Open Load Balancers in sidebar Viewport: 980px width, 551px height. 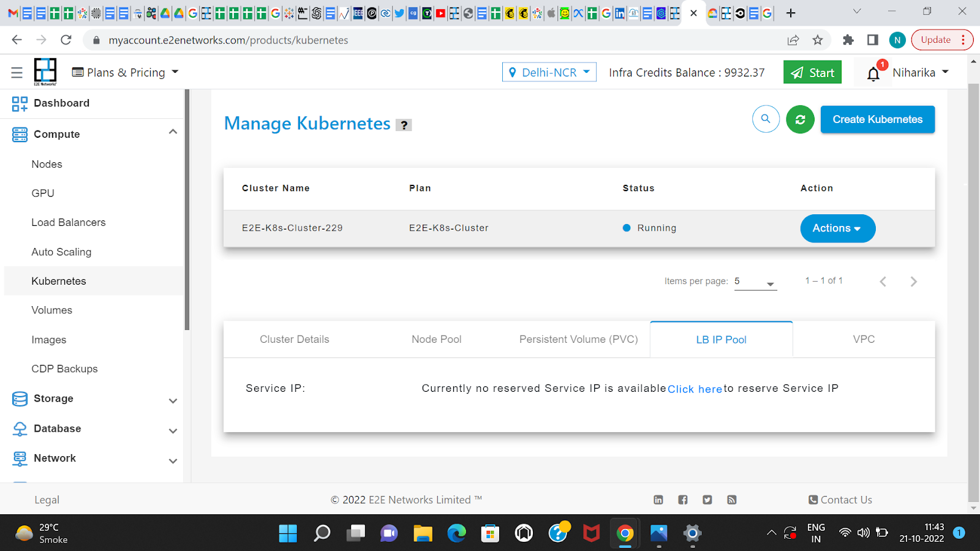tap(69, 223)
